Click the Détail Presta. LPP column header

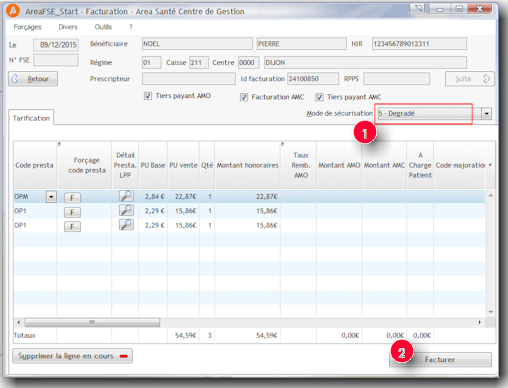coord(125,165)
